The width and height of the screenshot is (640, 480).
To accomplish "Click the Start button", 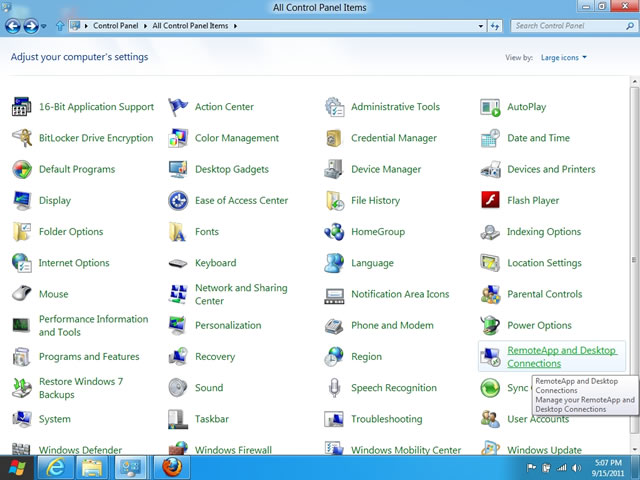I will point(17,468).
